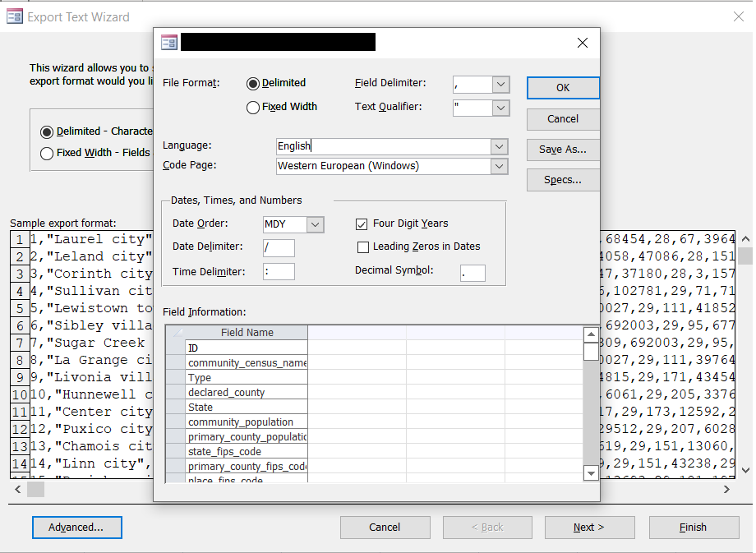The image size is (756, 553).
Task: Click the sample export scroll up arrow
Action: (x=745, y=239)
